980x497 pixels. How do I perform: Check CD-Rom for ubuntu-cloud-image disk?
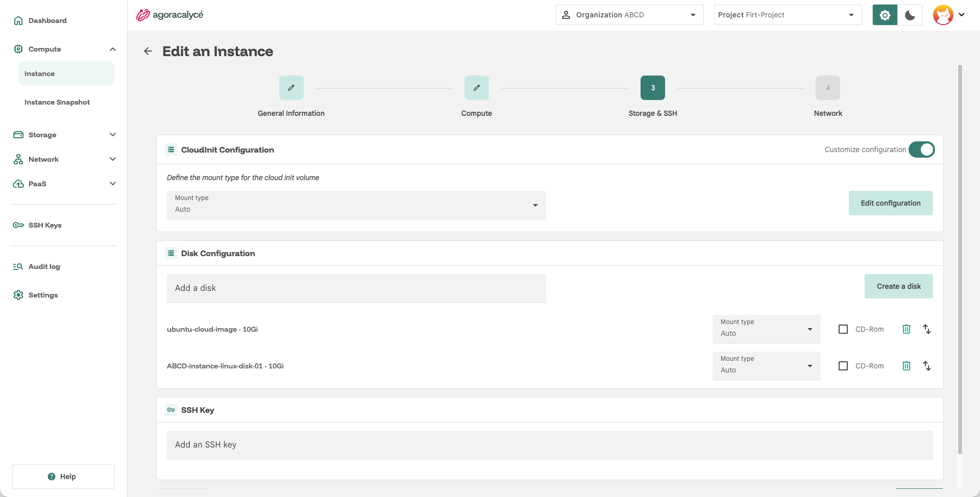[x=843, y=329]
